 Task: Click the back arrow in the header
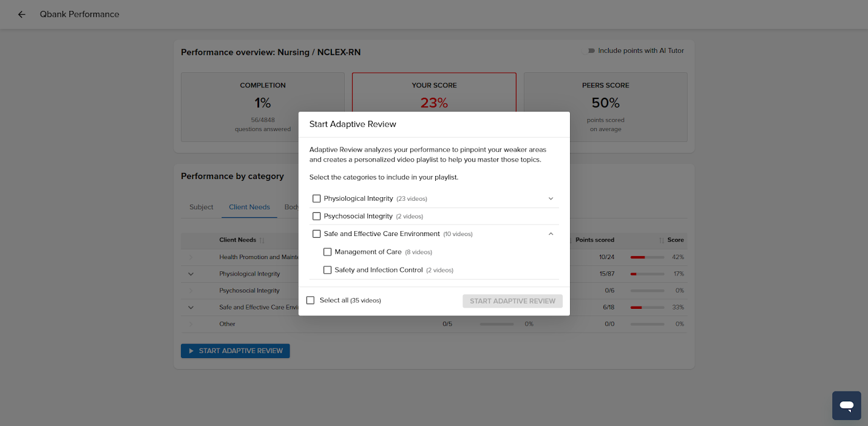[x=21, y=14]
